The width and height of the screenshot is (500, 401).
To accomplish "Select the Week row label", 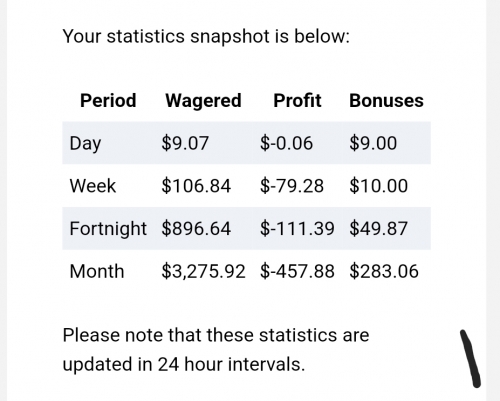I will (93, 186).
